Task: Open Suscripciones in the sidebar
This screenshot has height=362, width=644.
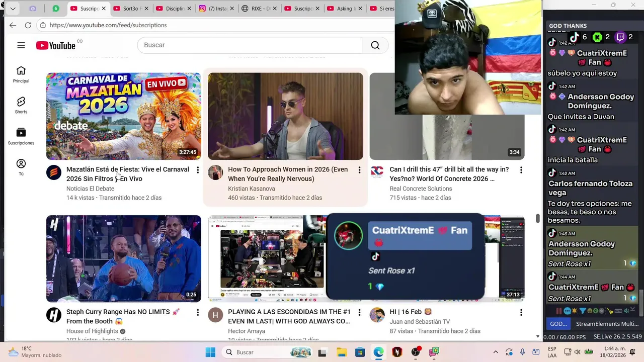Action: point(21,136)
